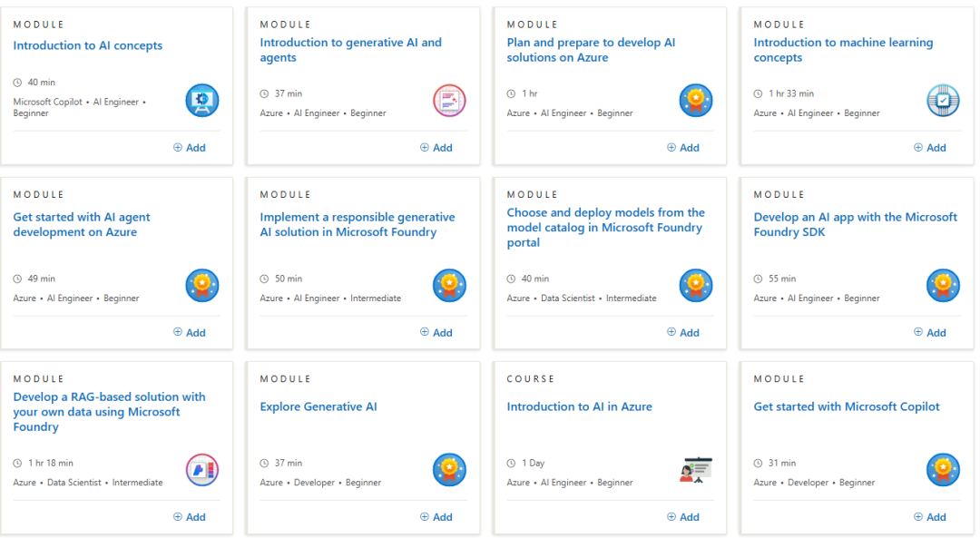Click the Get started with Microsoft Copilot badge
The width and height of the screenshot is (980, 538).
click(x=943, y=470)
